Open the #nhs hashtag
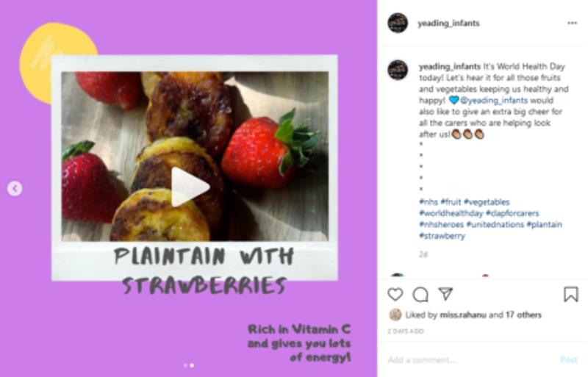 429,202
